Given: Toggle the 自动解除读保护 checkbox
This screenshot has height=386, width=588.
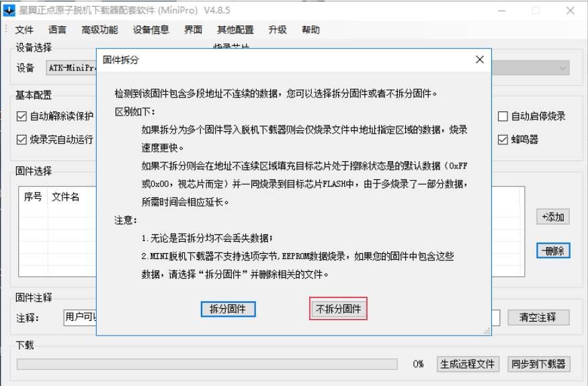Looking at the screenshot, I should (x=22, y=117).
